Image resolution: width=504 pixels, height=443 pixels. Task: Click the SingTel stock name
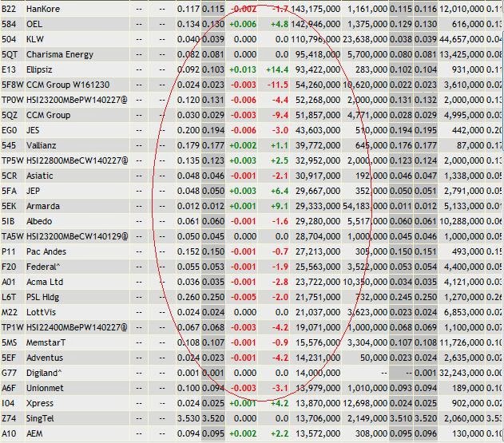pyautogui.click(x=40, y=418)
